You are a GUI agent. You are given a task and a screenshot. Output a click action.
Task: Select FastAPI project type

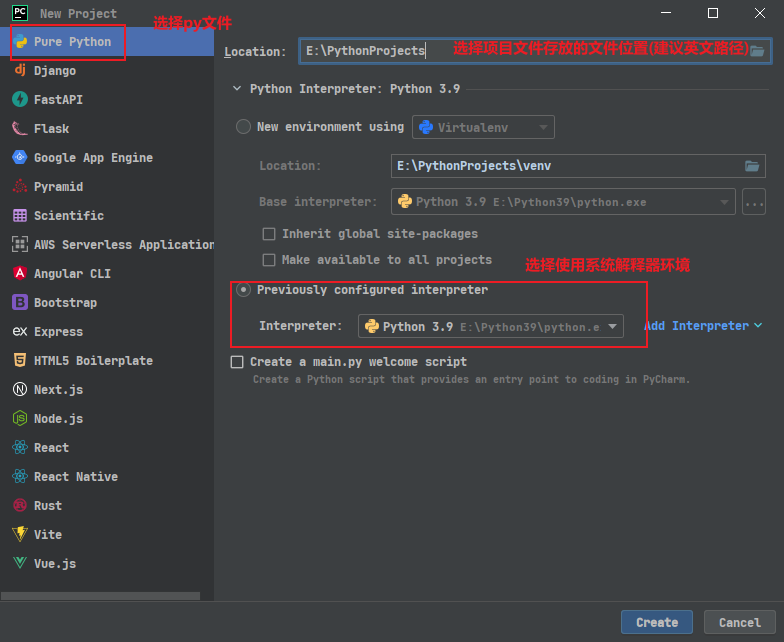pyautogui.click(x=107, y=100)
